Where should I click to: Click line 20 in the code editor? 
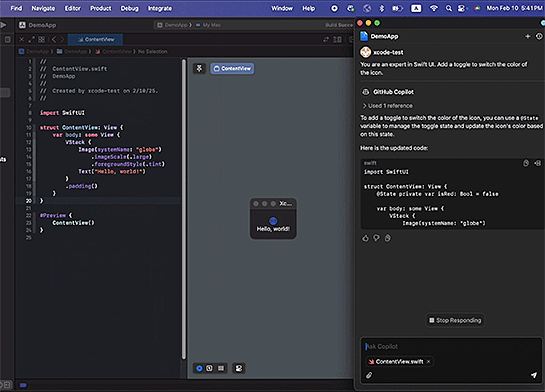tap(99, 201)
